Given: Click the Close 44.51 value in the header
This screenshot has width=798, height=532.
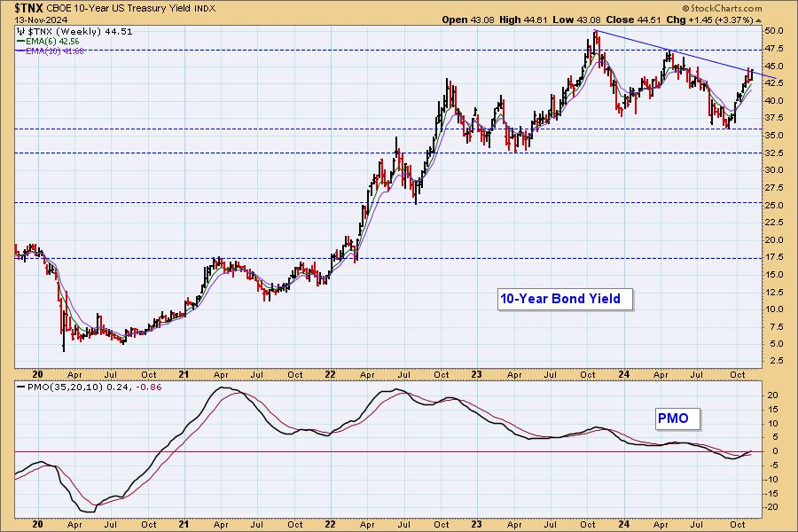Looking at the screenshot, I should 633,20.
